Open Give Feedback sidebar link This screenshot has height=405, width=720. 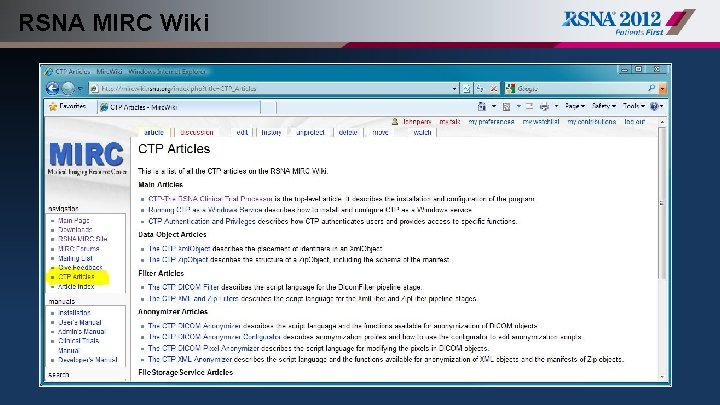tap(80, 267)
